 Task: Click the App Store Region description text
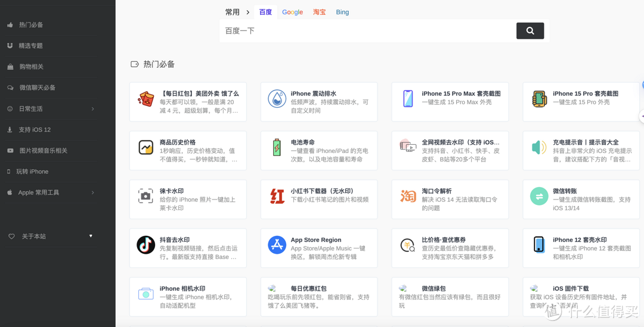pos(328,253)
